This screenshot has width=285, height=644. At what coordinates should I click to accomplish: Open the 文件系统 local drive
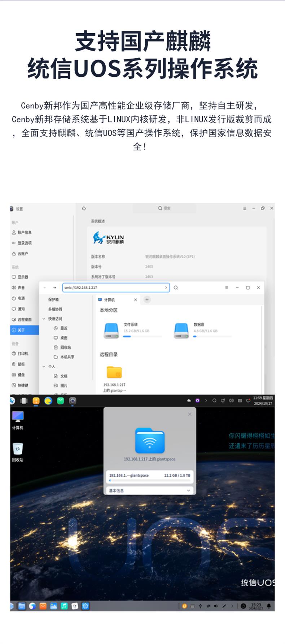coord(111,330)
